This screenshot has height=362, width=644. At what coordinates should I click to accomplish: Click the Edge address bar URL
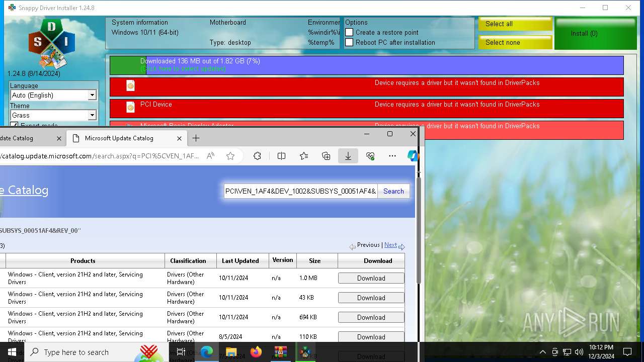click(x=101, y=156)
